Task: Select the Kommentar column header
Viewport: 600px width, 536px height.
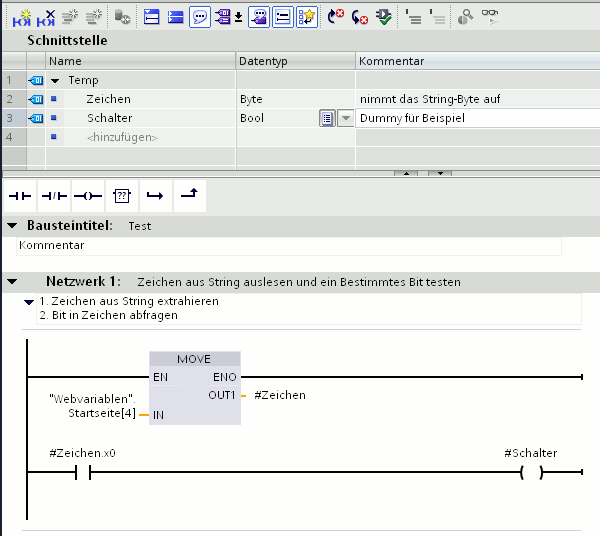Action: pyautogui.click(x=478, y=61)
